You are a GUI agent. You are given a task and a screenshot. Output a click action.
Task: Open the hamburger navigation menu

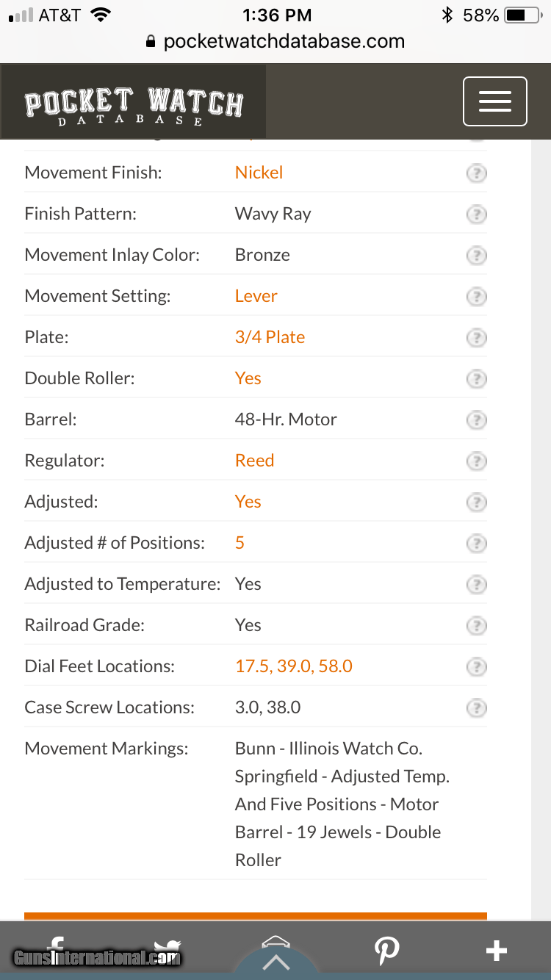(x=494, y=101)
